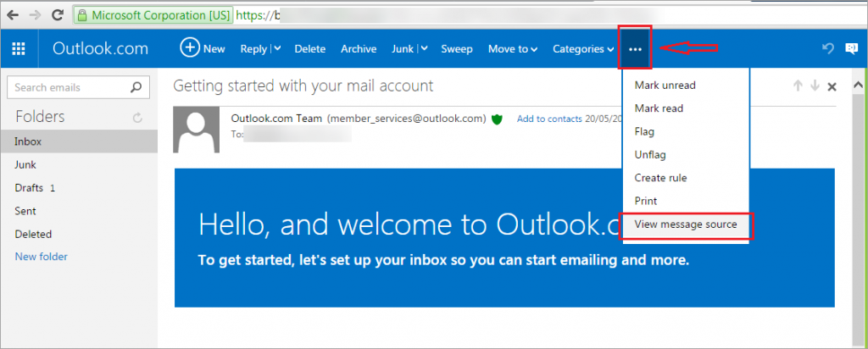Click the green padlock security icon

point(82,15)
